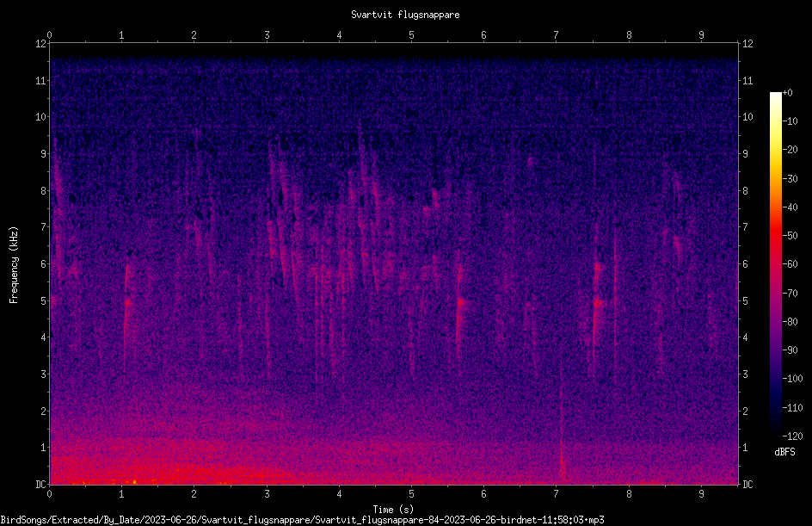Screen dimensions: 812x526
Task: Click the '6' tick on the top time axis
Action: coord(483,35)
